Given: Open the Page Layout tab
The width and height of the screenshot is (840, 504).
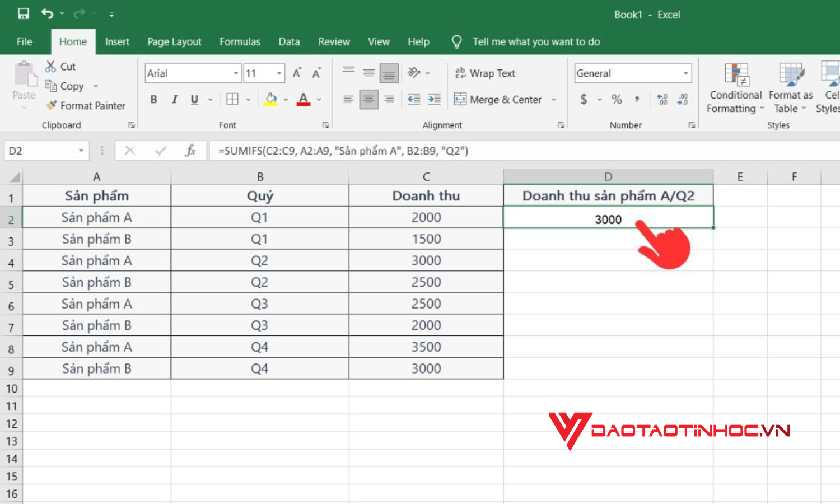Looking at the screenshot, I should 174,41.
